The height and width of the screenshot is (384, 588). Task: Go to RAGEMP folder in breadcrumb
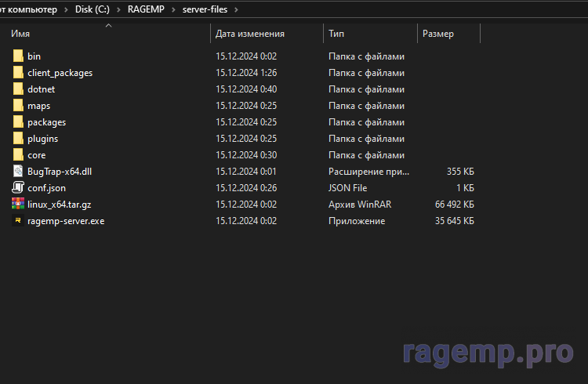click(146, 9)
